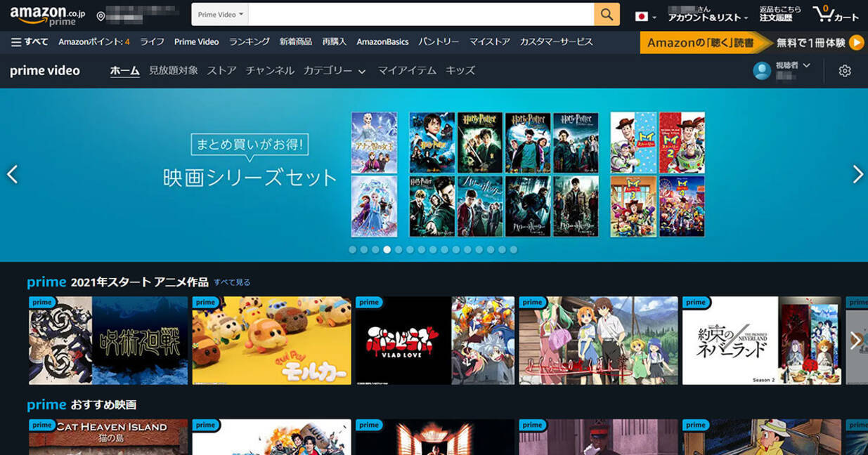The image size is (868, 455).
Task: Click the orange search magnifier button
Action: click(607, 15)
